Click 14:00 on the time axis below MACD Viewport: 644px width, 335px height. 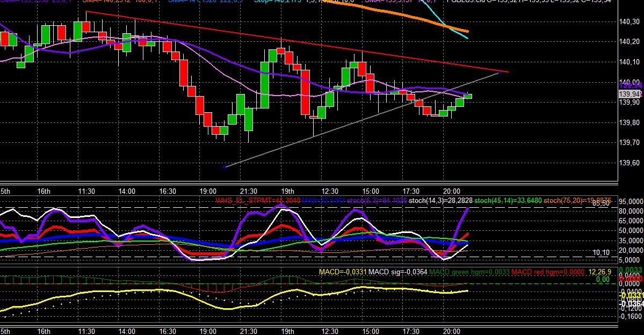(127, 331)
